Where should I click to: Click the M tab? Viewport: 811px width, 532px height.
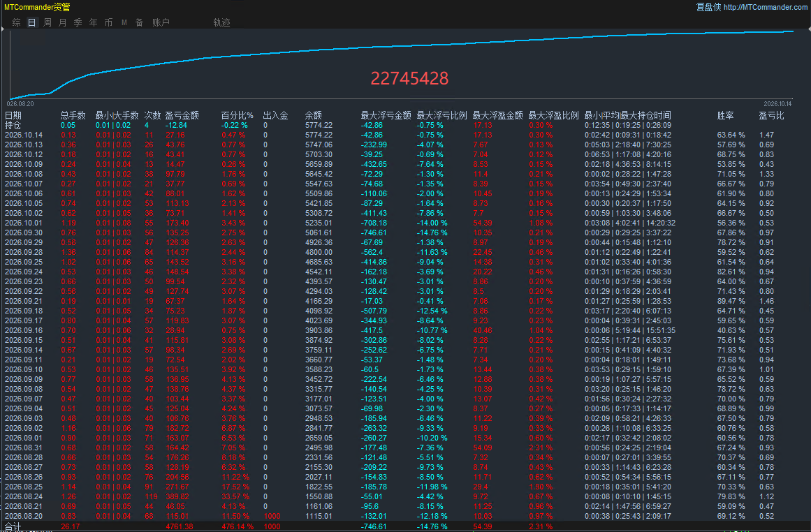pyautogui.click(x=124, y=22)
